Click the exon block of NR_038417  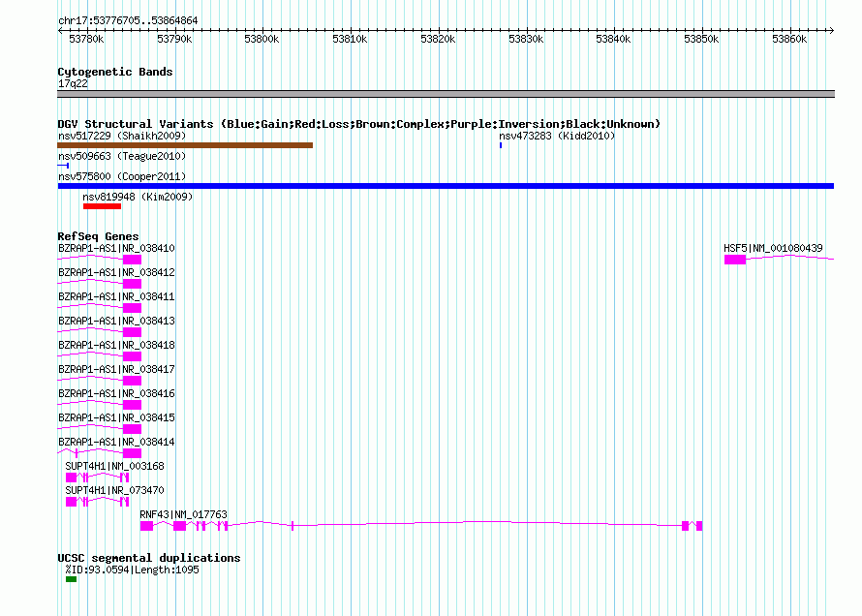pos(132,381)
